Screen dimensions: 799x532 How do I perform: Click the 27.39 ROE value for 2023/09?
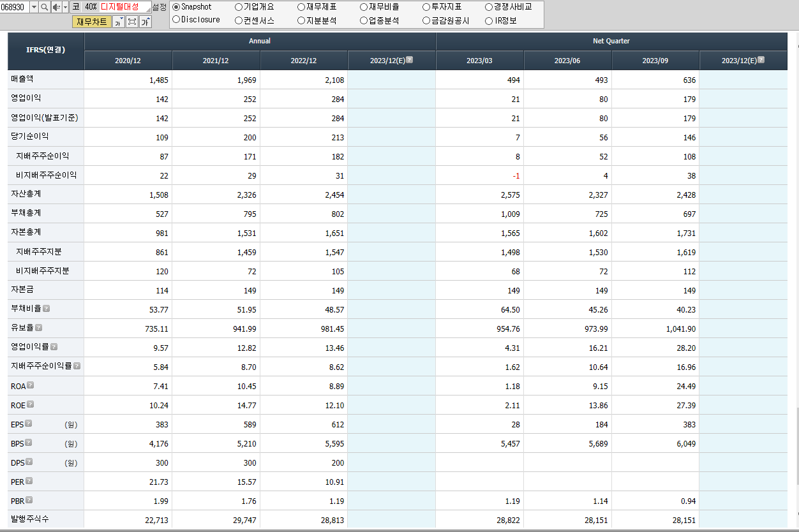(x=687, y=406)
